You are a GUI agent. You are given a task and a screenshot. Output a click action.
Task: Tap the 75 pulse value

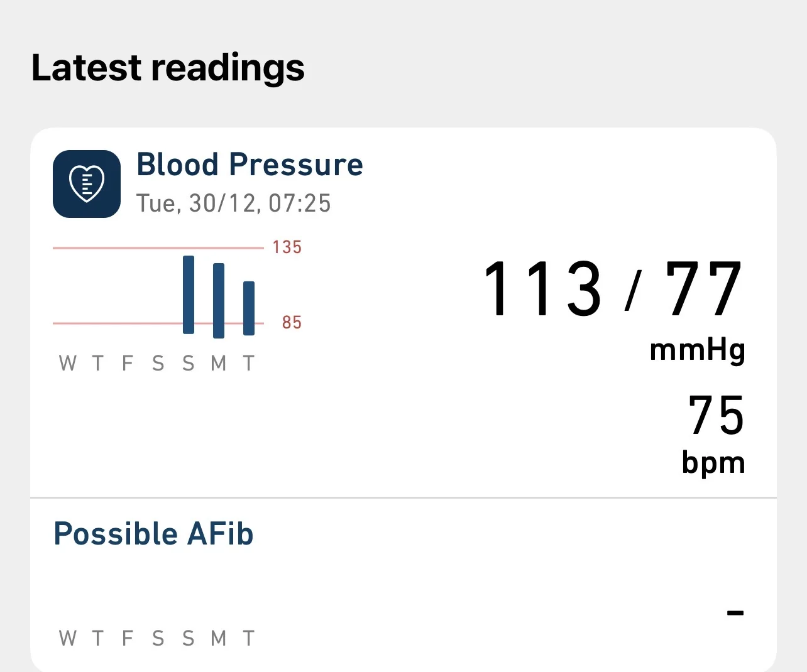(716, 415)
